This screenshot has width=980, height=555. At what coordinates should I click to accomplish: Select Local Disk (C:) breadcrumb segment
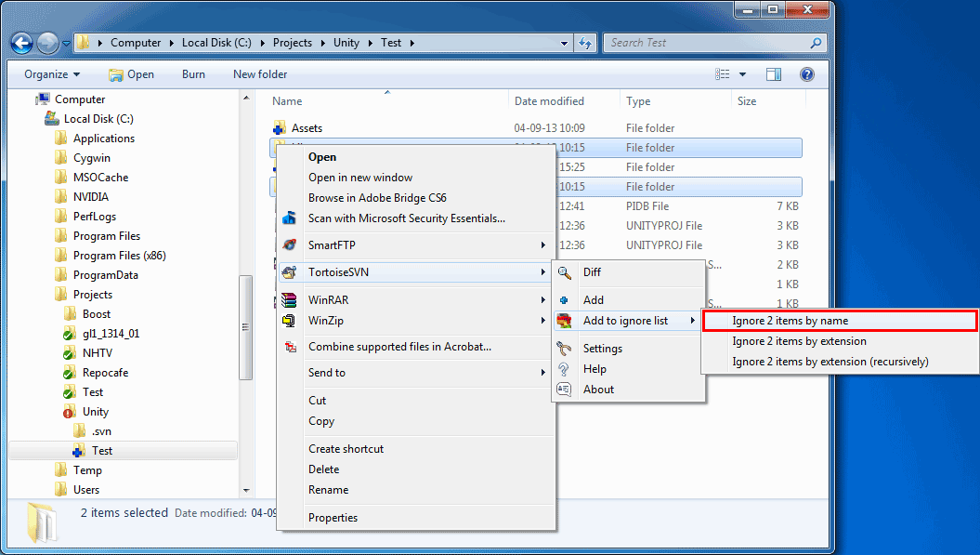216,43
